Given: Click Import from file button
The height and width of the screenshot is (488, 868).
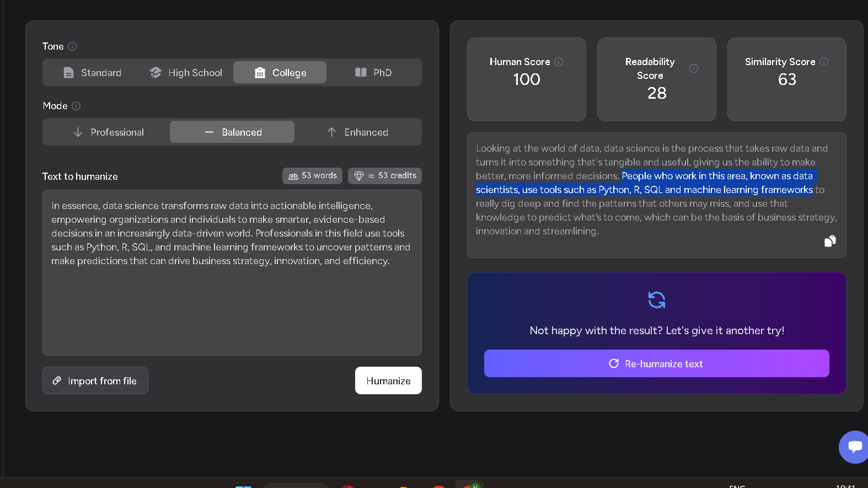Looking at the screenshot, I should (95, 380).
